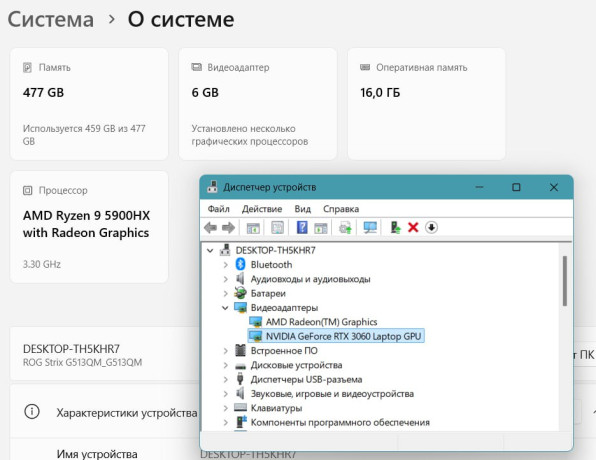Open the Справка menu
Viewport: 596px width, 460px height.
(x=341, y=209)
